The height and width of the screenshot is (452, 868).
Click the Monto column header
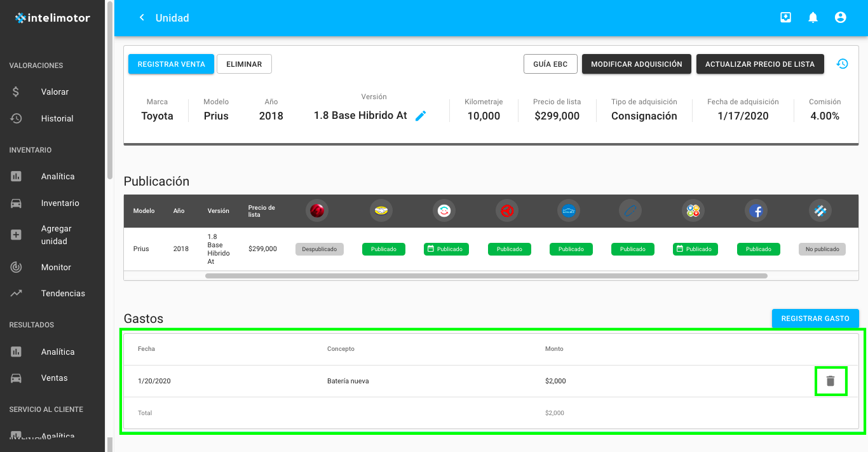554,349
